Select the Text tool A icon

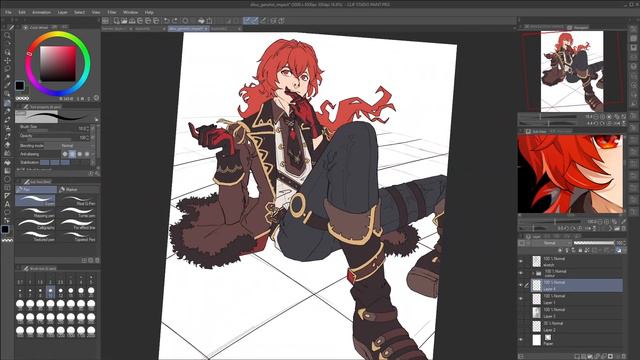pyautogui.click(x=7, y=204)
